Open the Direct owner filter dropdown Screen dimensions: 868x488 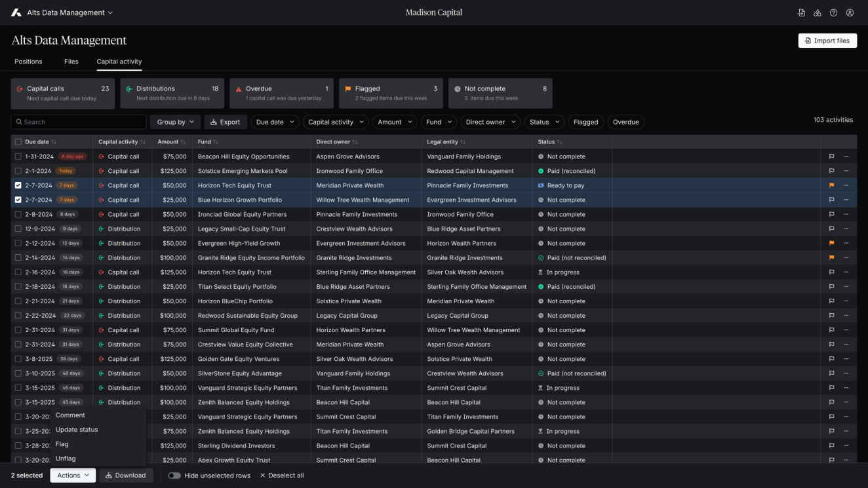[x=490, y=122]
